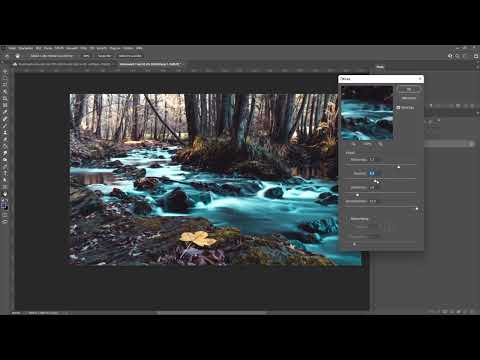Screen dimensions: 480x360
Task: Select the Crop tool
Action: [x=5, y=98]
